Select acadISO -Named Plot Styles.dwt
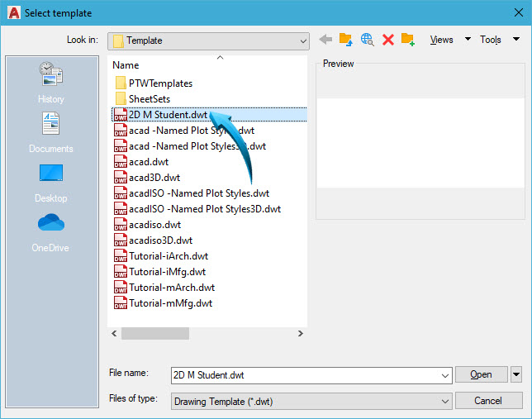The image size is (532, 419). [x=192, y=193]
